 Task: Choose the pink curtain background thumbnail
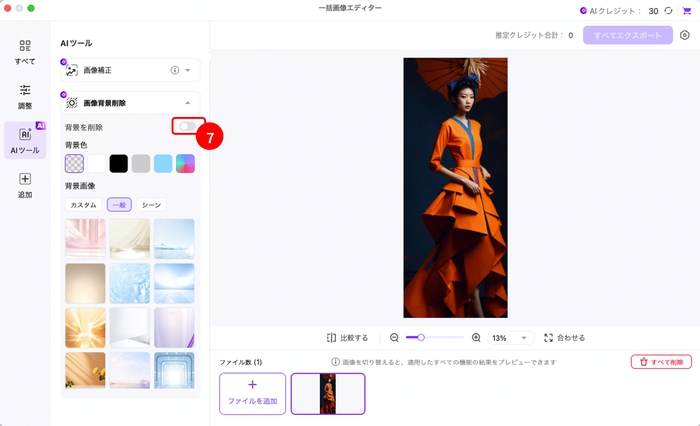coord(85,238)
